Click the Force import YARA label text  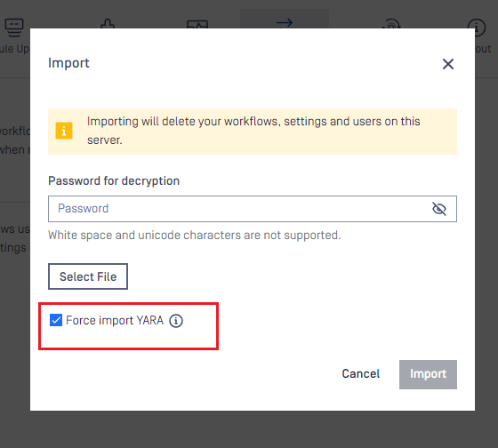[x=115, y=320]
